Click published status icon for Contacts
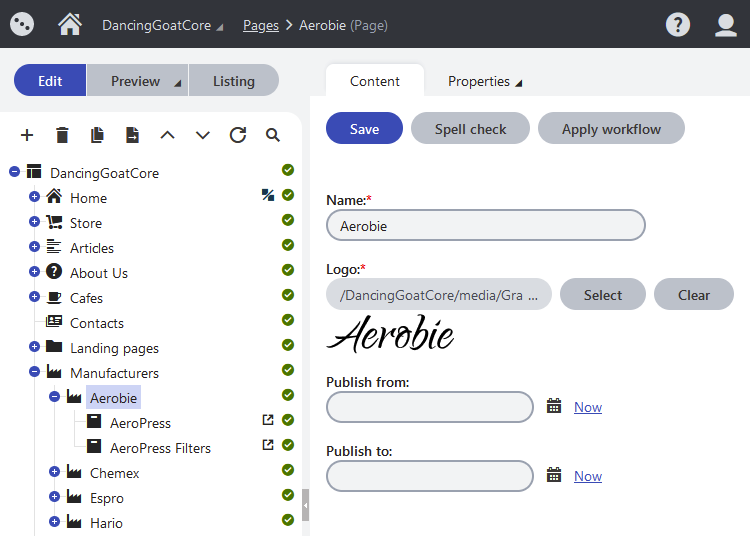 coord(288,320)
